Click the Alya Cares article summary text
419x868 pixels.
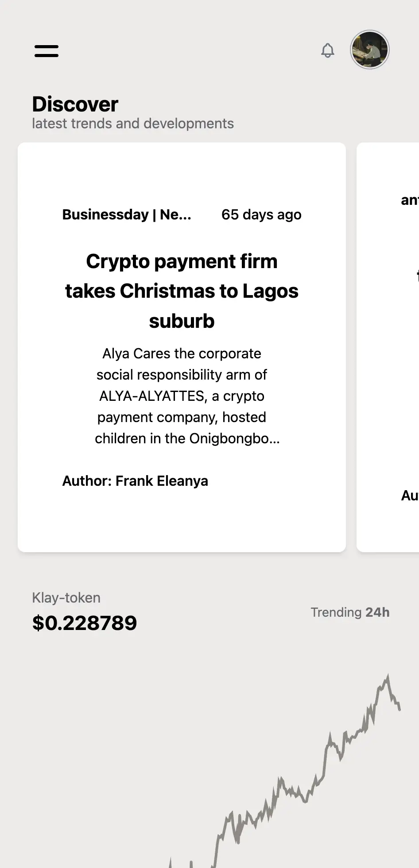(182, 396)
